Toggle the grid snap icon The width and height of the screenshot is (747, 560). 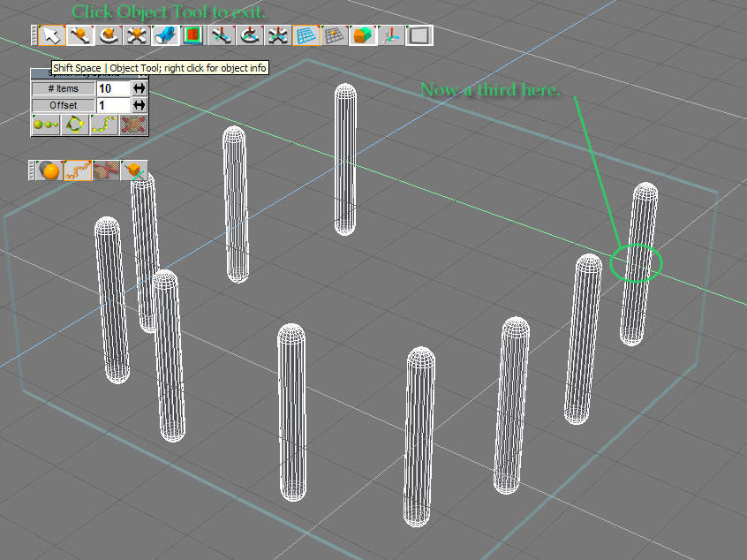point(334,35)
